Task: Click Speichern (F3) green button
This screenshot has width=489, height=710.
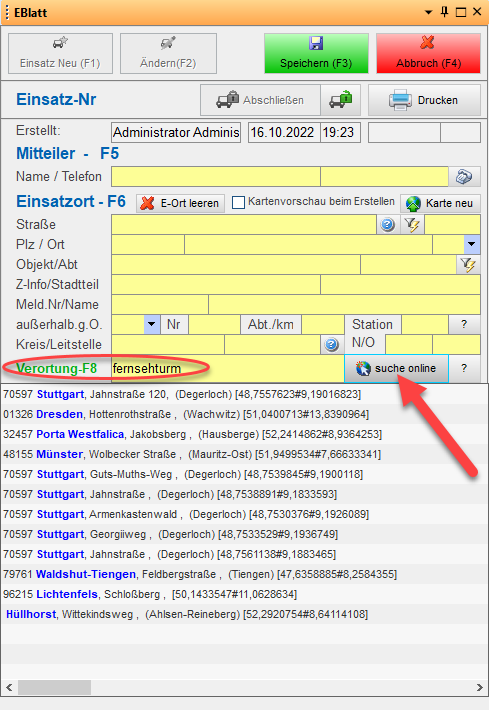Action: pyautogui.click(x=316, y=53)
